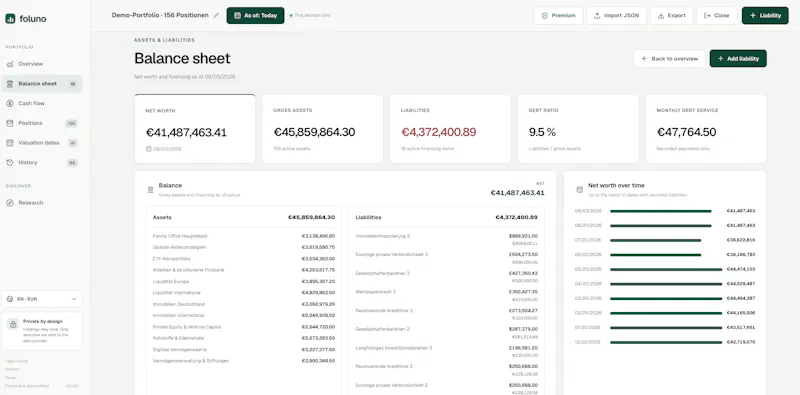Click Back to overview

tap(669, 59)
